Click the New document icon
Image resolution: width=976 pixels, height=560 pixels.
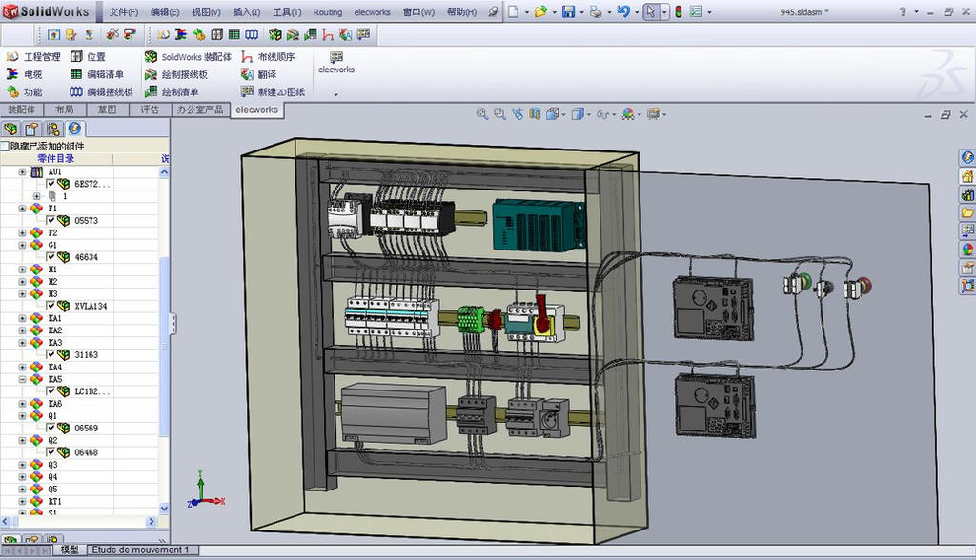tap(513, 11)
